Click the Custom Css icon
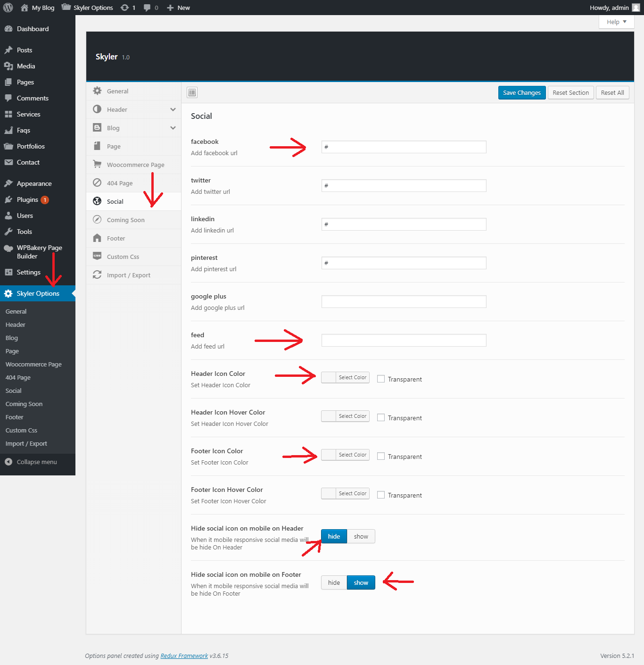The height and width of the screenshot is (665, 644). coord(97,256)
